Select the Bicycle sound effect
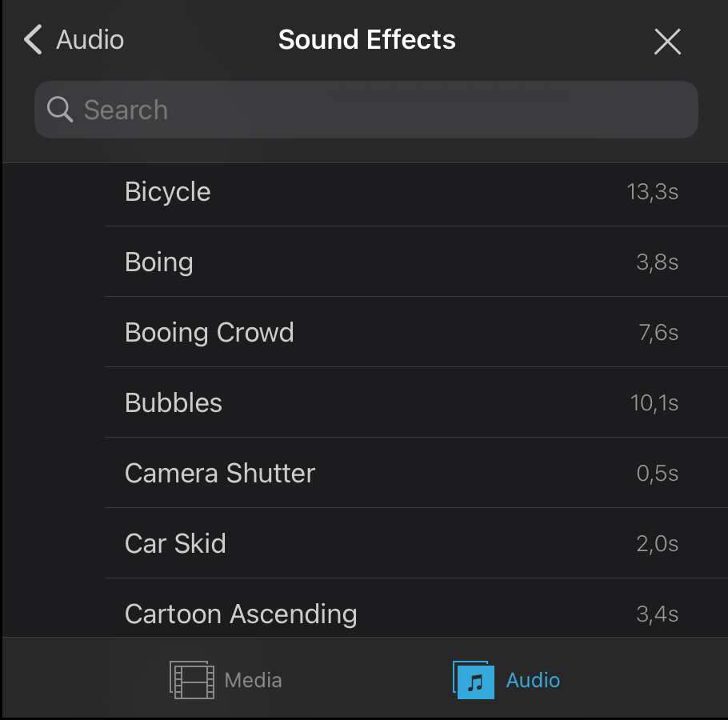The width and height of the screenshot is (728, 720). click(416, 192)
